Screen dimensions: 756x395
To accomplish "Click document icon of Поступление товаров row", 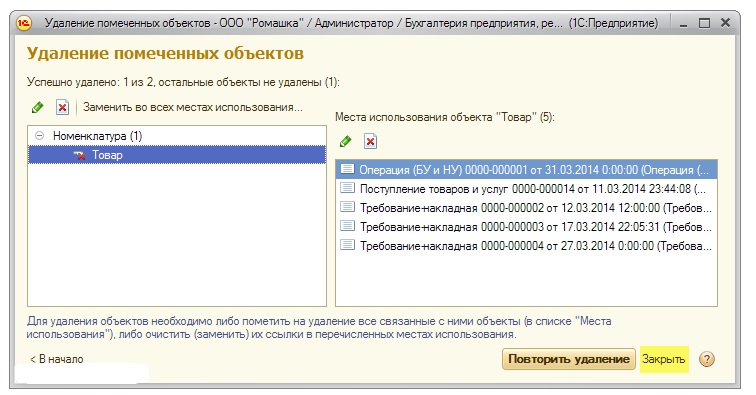I will point(347,188).
